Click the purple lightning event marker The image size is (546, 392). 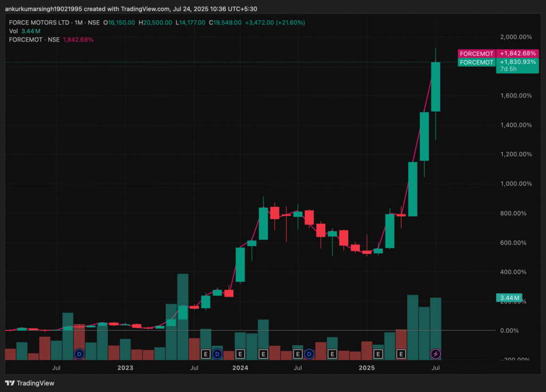pyautogui.click(x=436, y=354)
